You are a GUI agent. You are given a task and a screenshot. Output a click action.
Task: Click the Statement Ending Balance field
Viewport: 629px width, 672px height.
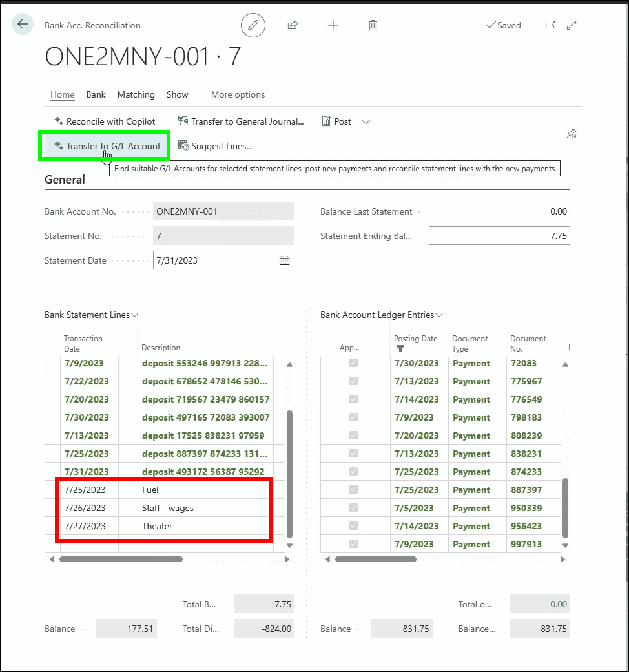coord(499,236)
